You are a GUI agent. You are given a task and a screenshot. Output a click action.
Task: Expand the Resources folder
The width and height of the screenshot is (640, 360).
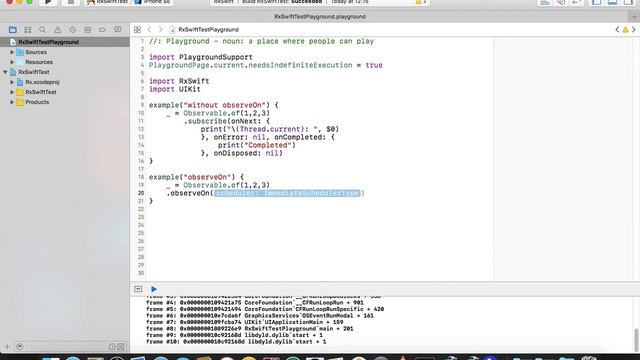pos(12,62)
